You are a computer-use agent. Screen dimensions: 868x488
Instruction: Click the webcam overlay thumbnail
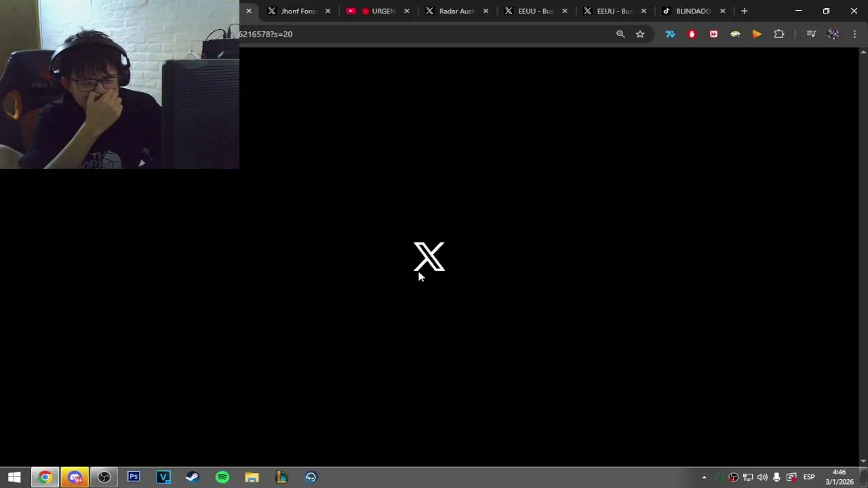tap(119, 84)
